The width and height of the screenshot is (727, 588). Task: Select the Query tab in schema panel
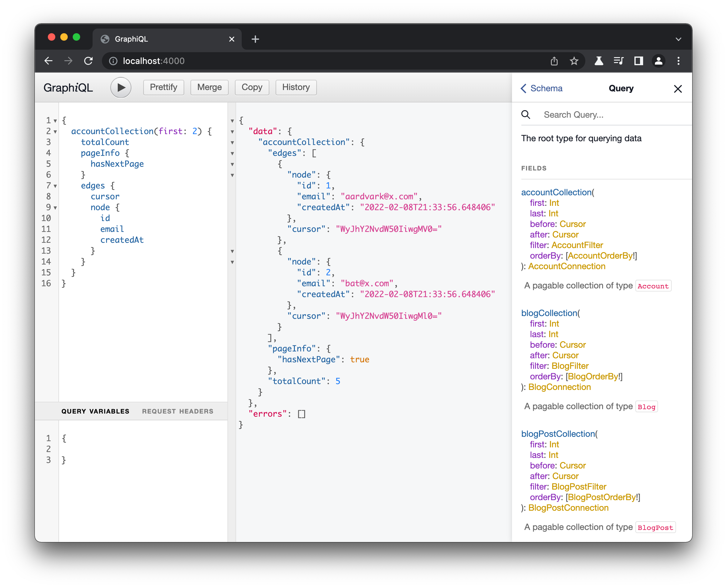(621, 89)
